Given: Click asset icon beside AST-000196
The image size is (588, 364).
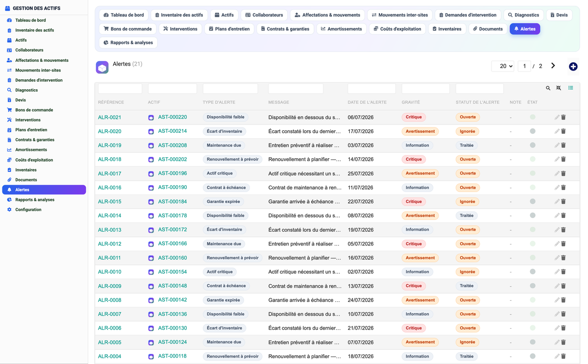Looking at the screenshot, I should (151, 174).
